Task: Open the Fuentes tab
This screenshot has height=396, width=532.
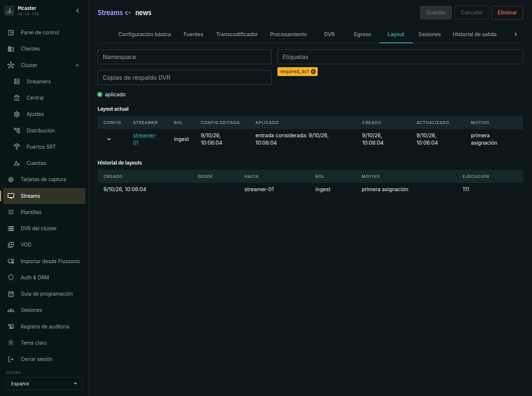Action: point(193,34)
